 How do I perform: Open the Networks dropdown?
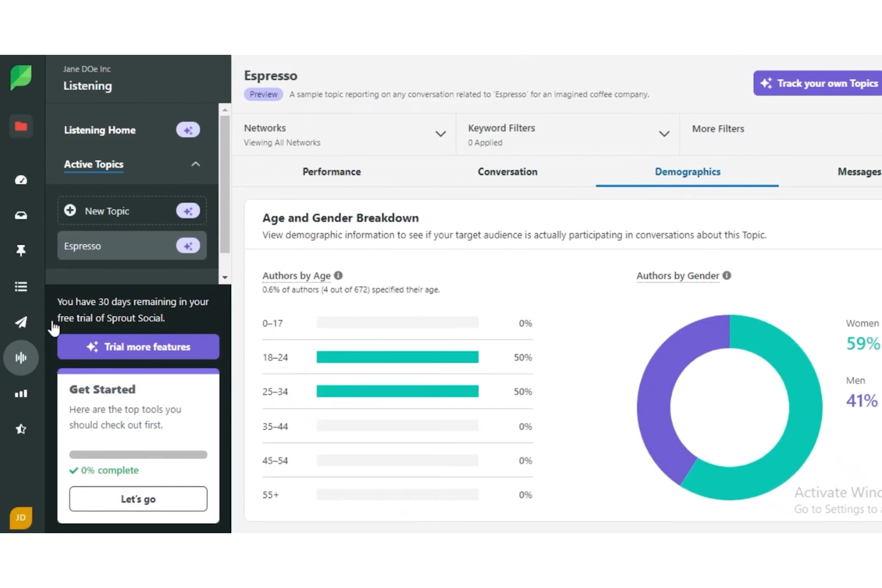(x=441, y=134)
